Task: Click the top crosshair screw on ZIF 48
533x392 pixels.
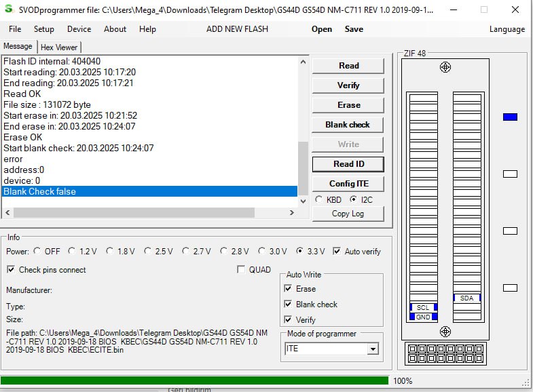Action: point(445,67)
